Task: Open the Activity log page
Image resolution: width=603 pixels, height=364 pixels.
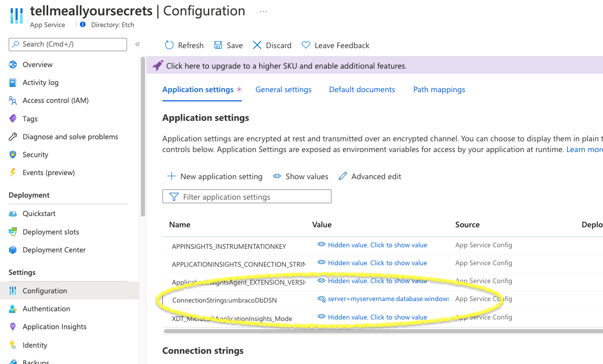Action: pos(40,82)
